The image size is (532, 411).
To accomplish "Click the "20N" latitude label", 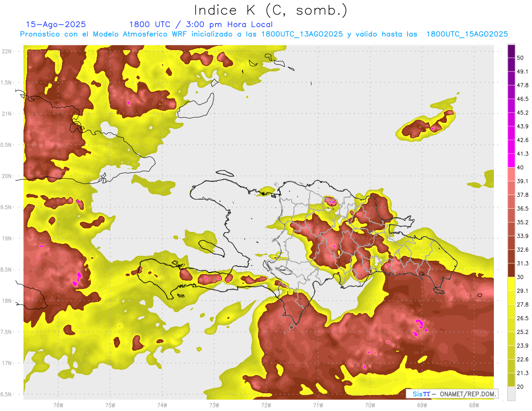I will [x=7, y=176].
